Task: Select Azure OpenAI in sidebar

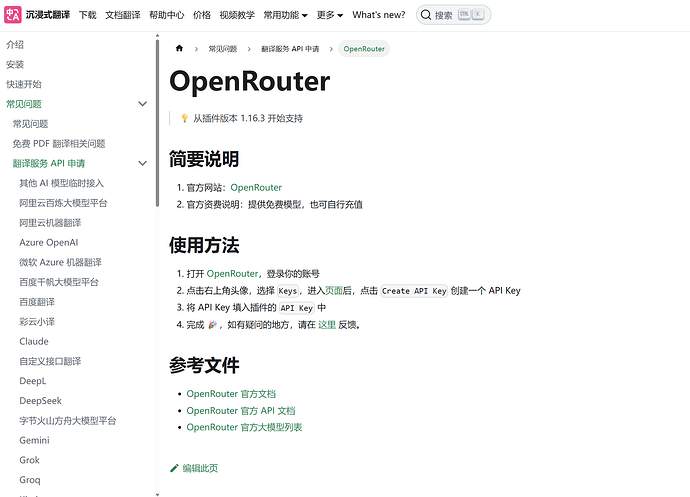Action: [49, 243]
